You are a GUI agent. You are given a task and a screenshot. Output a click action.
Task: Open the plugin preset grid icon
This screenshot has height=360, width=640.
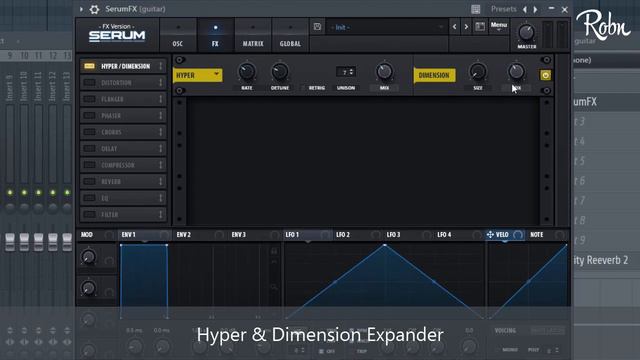[476, 9]
